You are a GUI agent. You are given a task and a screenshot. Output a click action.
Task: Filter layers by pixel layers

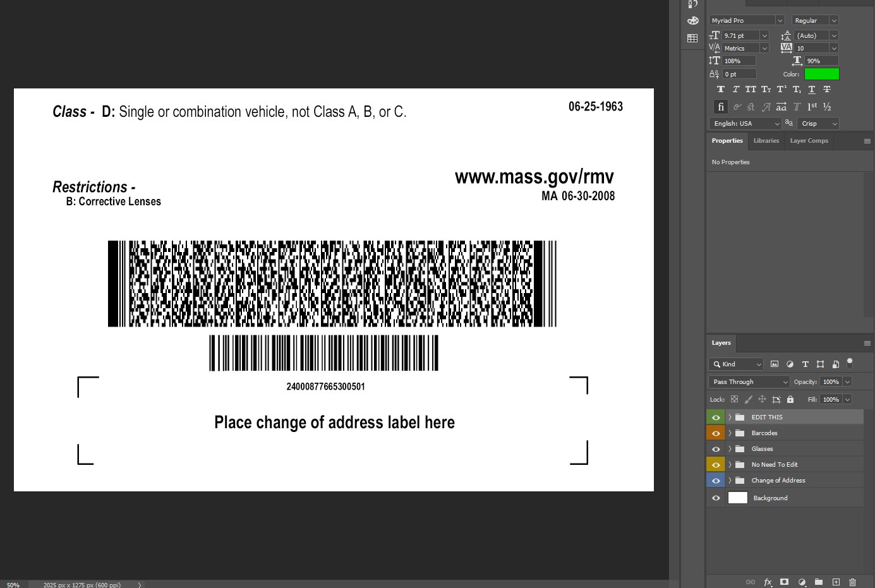click(775, 364)
